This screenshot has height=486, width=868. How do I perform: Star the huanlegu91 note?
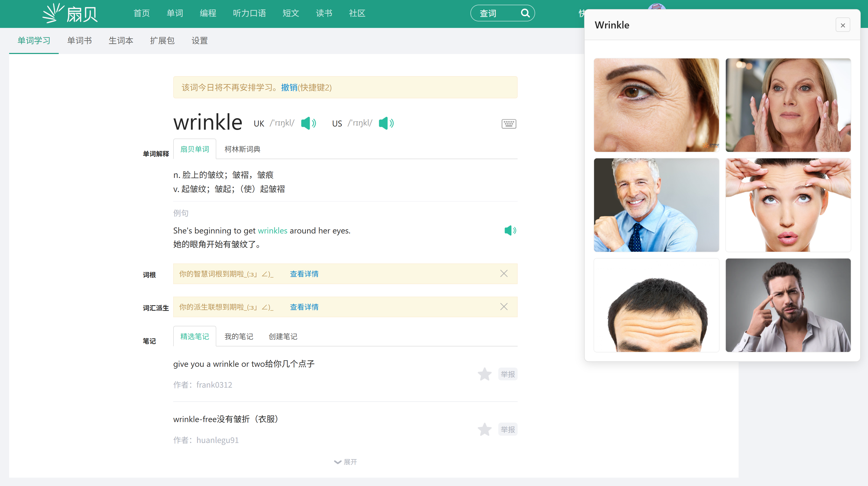click(484, 429)
